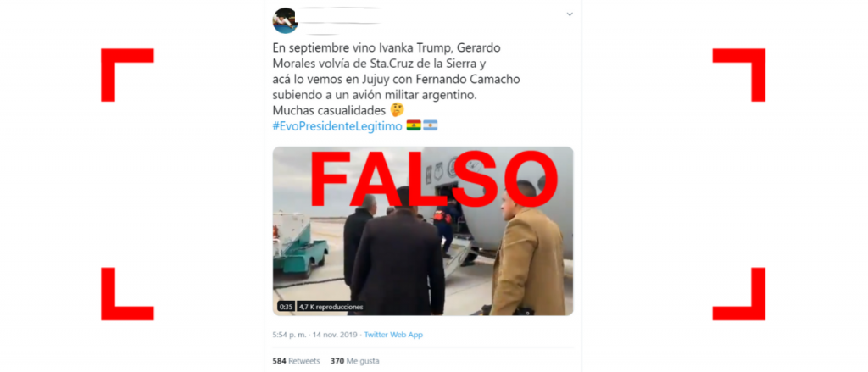The width and height of the screenshot is (868, 372).
Task: Click the Argentina flag emoji
Action: (431, 125)
